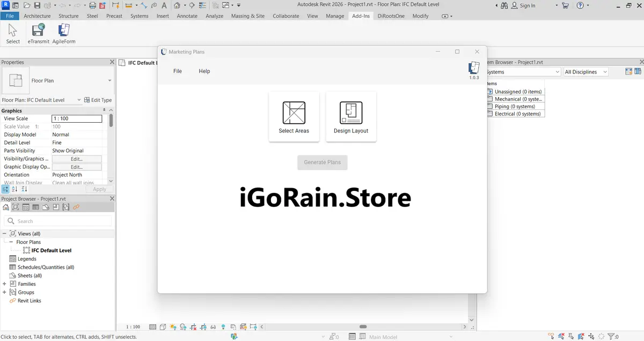Click Temporary Hide/Isolate glasses icon

point(213,327)
